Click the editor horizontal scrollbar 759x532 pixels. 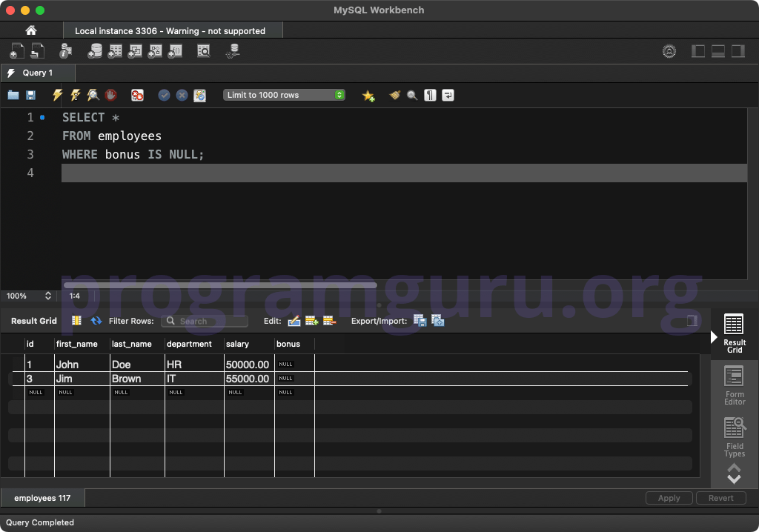coord(220,285)
